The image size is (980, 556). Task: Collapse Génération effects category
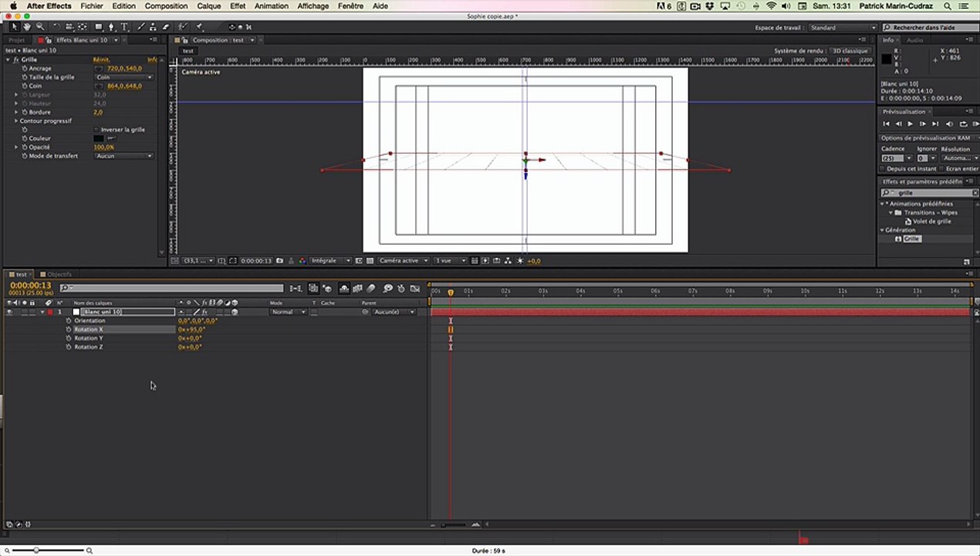883,230
